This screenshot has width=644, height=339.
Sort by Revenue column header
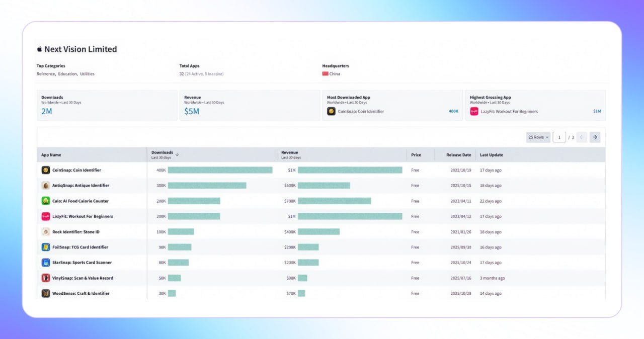click(290, 153)
